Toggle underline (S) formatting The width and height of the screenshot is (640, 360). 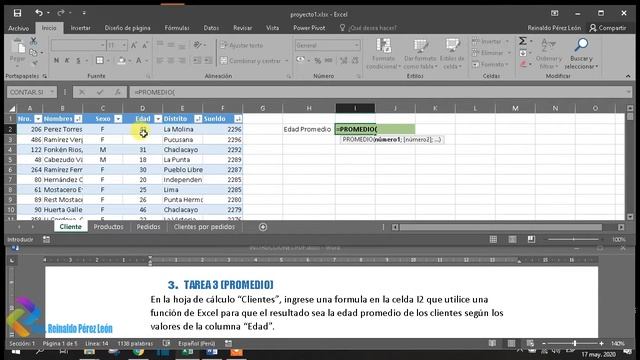tap(78, 61)
